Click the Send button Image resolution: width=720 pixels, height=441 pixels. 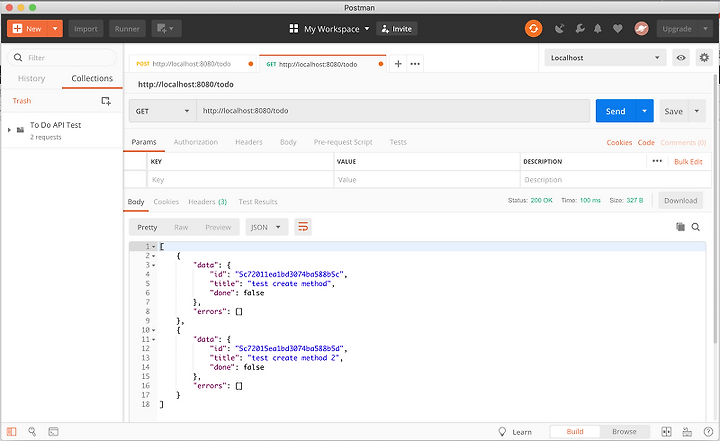click(615, 111)
